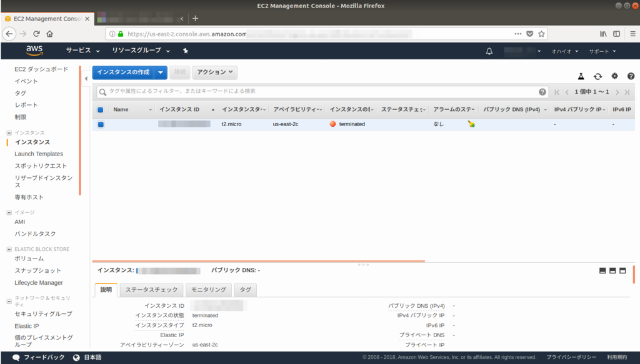
Task: Collapse the left navigation sidebar arrow
Action: pyautogui.click(x=86, y=78)
